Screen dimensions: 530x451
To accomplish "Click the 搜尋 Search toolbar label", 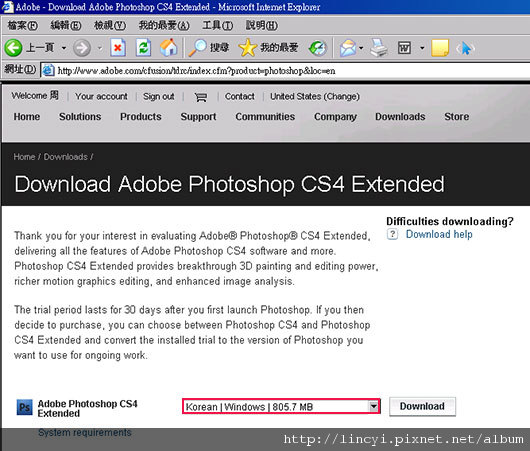I will pos(219,48).
